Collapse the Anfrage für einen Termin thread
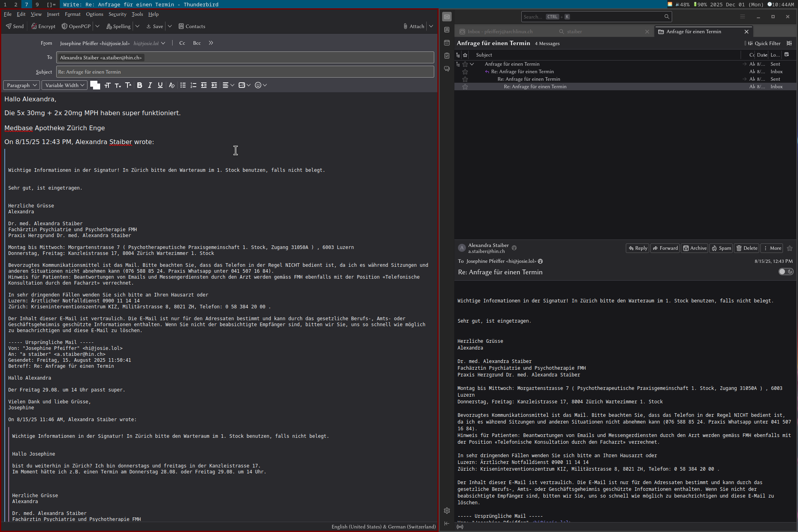798x532 pixels. (x=472, y=64)
